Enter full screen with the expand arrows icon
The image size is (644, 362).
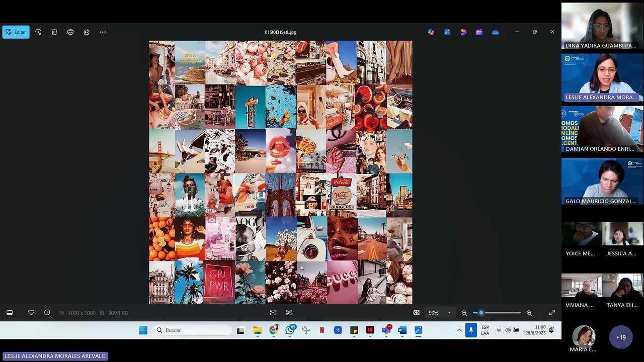[x=552, y=313]
